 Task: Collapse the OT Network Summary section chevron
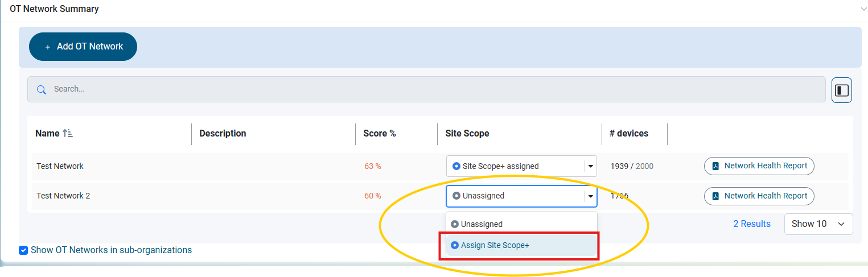coord(863,9)
